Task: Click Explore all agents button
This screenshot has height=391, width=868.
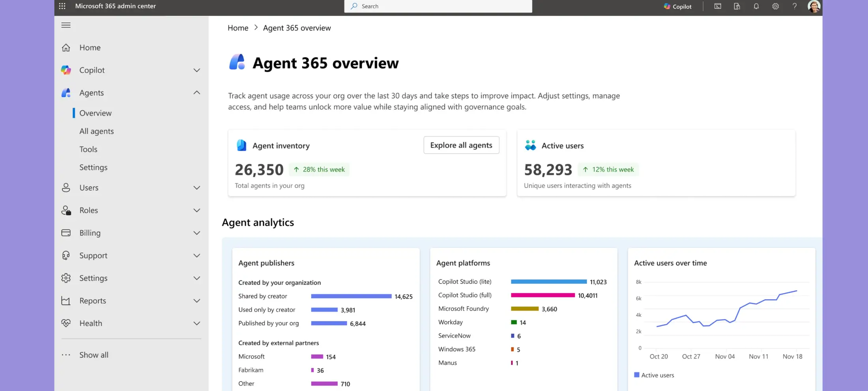Action: pyautogui.click(x=461, y=145)
